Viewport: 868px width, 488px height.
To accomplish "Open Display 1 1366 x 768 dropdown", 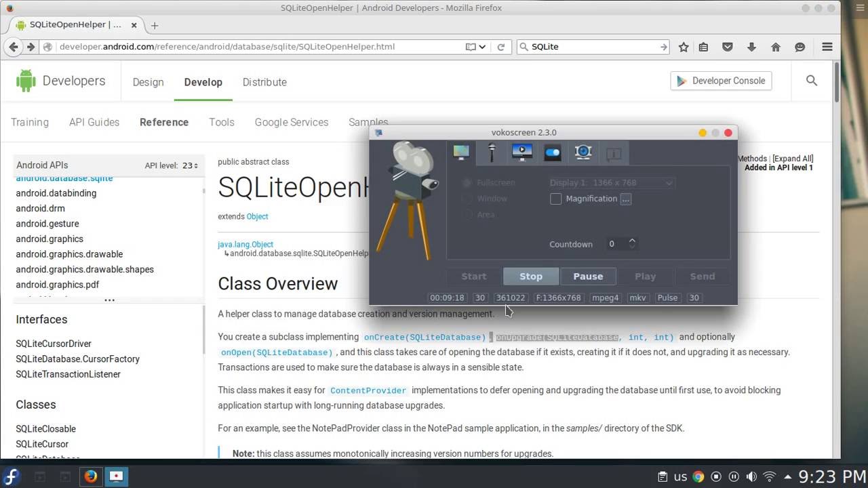I will coord(612,183).
